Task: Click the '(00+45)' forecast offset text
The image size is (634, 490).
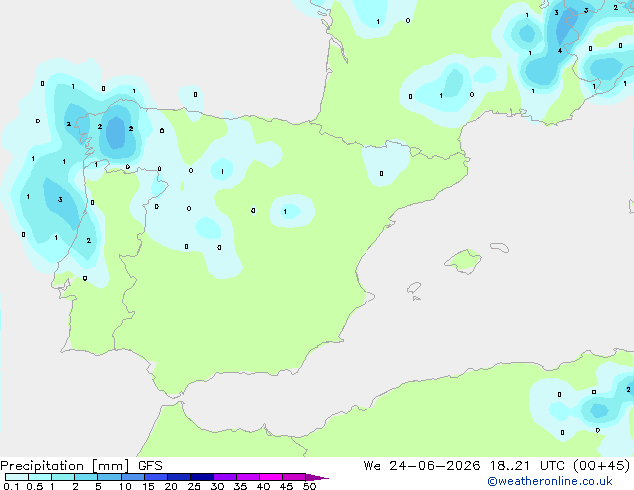Action: pyautogui.click(x=602, y=466)
